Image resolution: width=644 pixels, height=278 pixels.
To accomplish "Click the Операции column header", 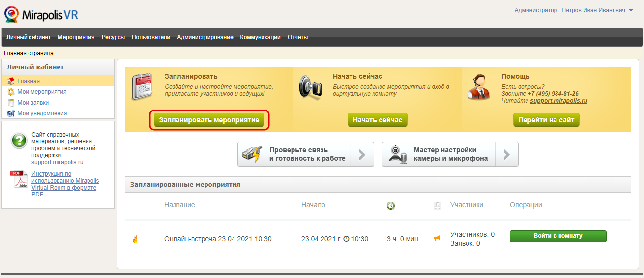I will click(x=526, y=205).
